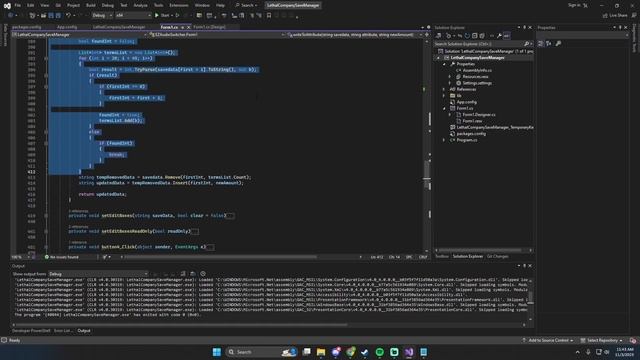Click the Select Repository button

602,340
